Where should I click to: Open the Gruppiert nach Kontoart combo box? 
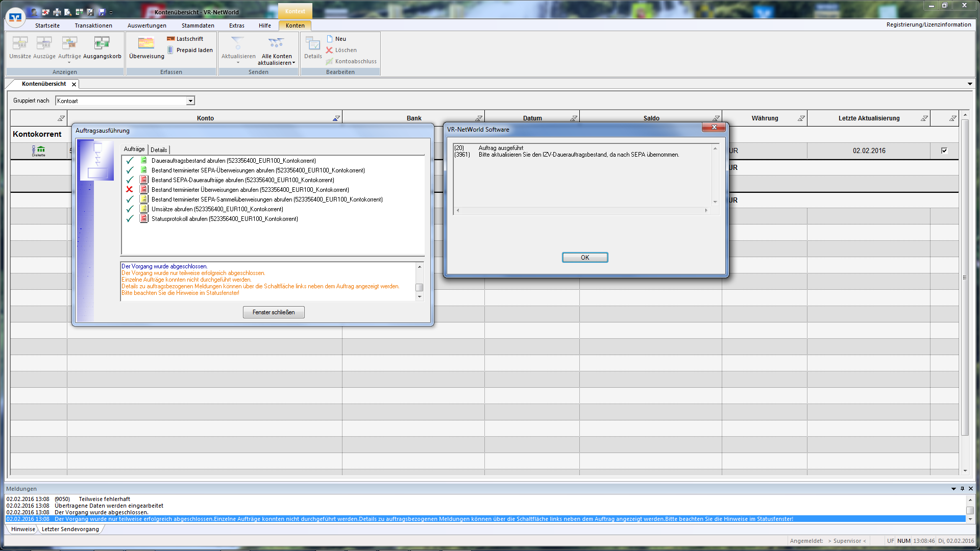125,101
